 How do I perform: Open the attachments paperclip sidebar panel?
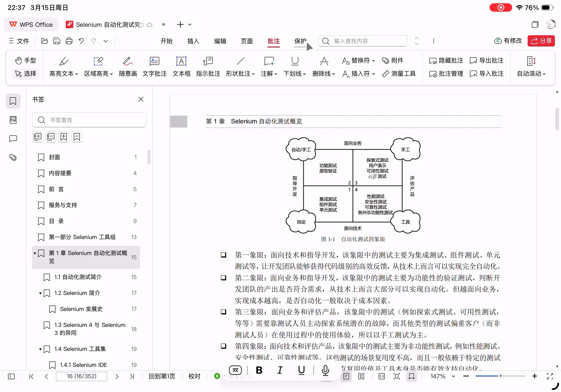13,157
